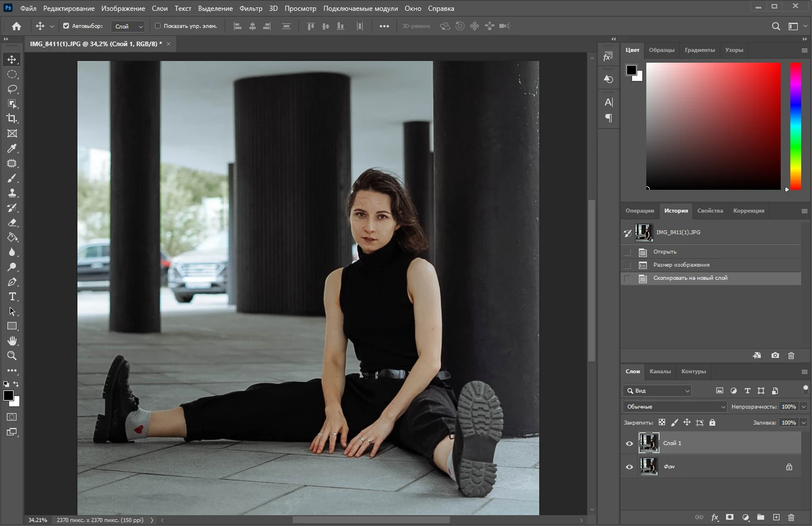
Task: Add layer mask icon in Layers panel
Action: click(x=729, y=517)
